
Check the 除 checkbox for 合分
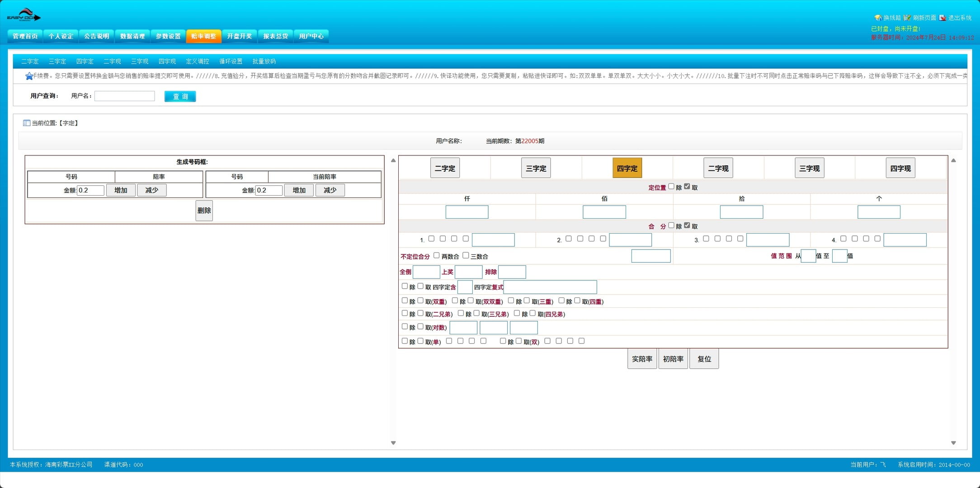point(671,225)
